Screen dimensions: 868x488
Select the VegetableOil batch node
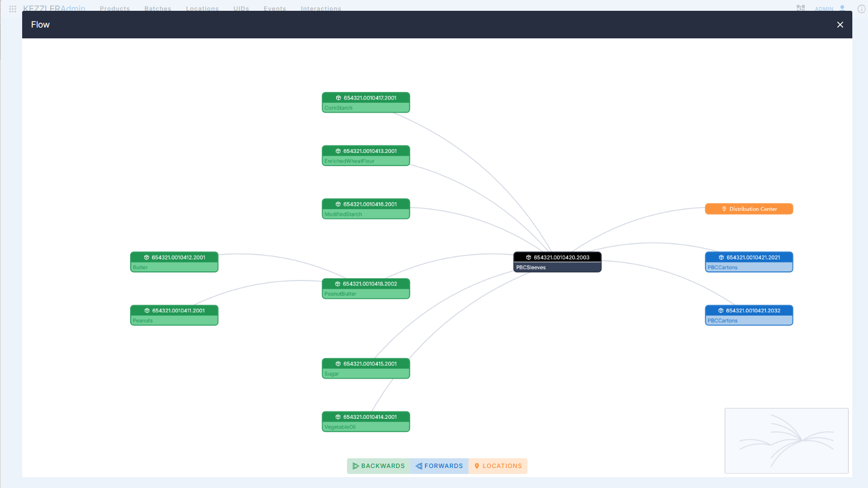(366, 422)
